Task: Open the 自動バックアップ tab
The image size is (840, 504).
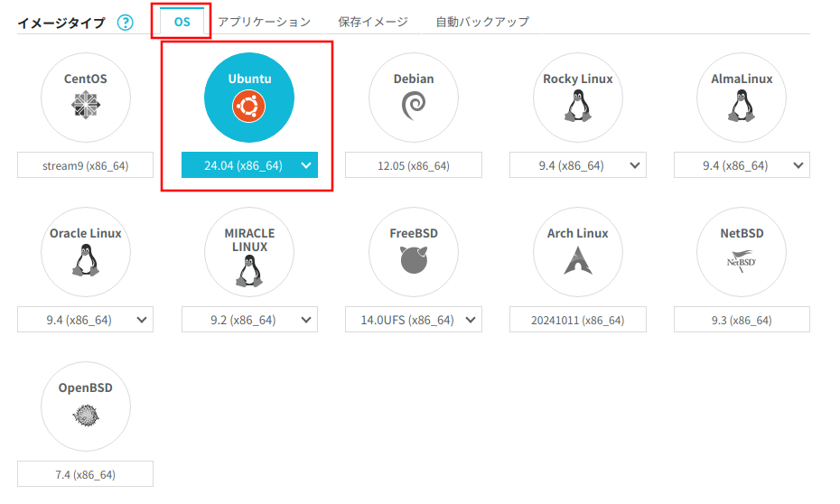Action: pyautogui.click(x=482, y=22)
